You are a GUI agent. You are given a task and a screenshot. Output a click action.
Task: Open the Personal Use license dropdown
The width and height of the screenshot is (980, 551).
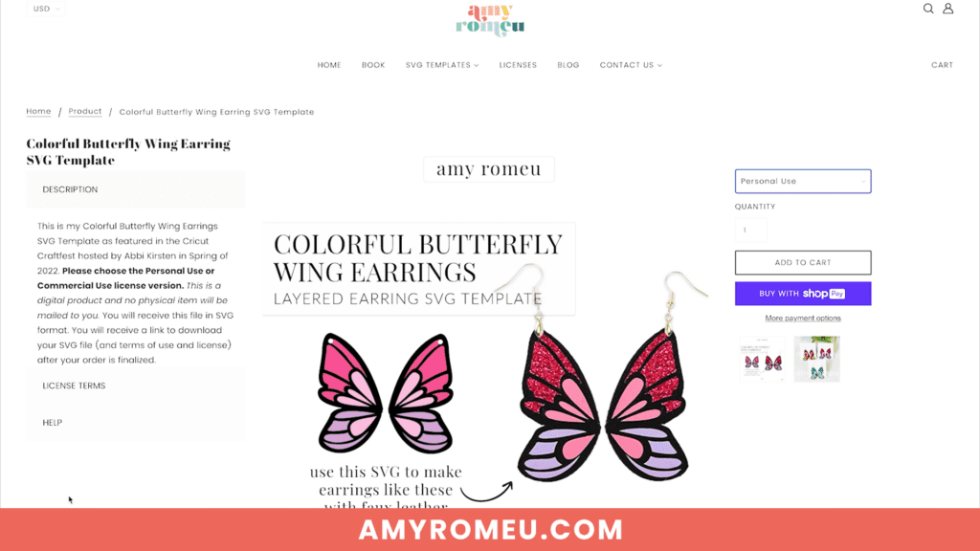click(x=803, y=181)
